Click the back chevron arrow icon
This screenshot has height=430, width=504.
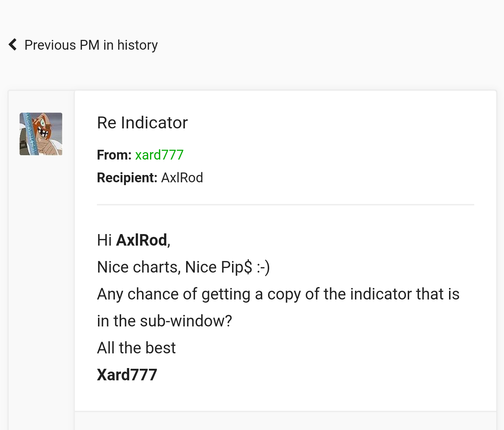[x=13, y=45]
